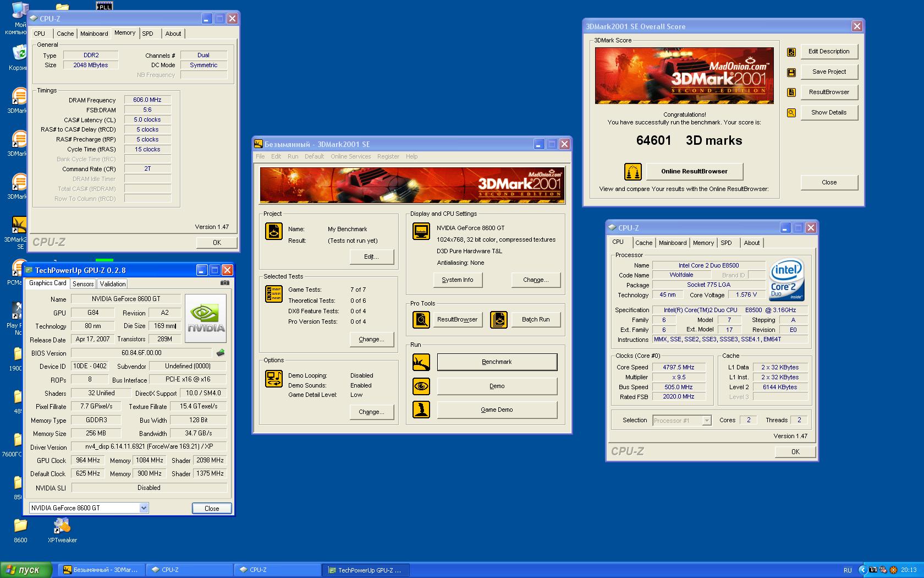
Task: Open the XPTweaker desktop icon
Action: [62, 531]
